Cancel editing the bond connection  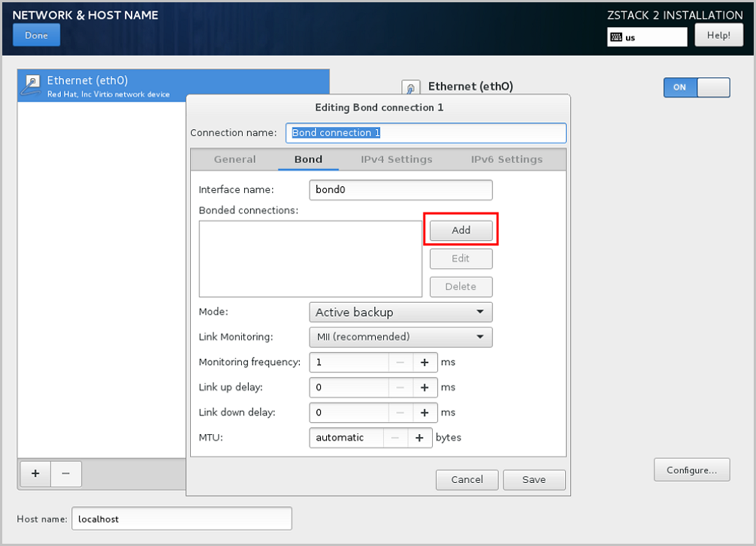pos(467,480)
